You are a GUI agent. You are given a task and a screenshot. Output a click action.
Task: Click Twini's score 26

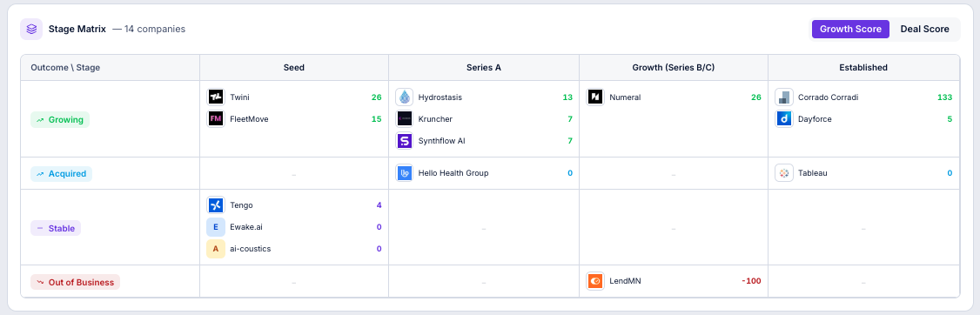[x=376, y=97]
